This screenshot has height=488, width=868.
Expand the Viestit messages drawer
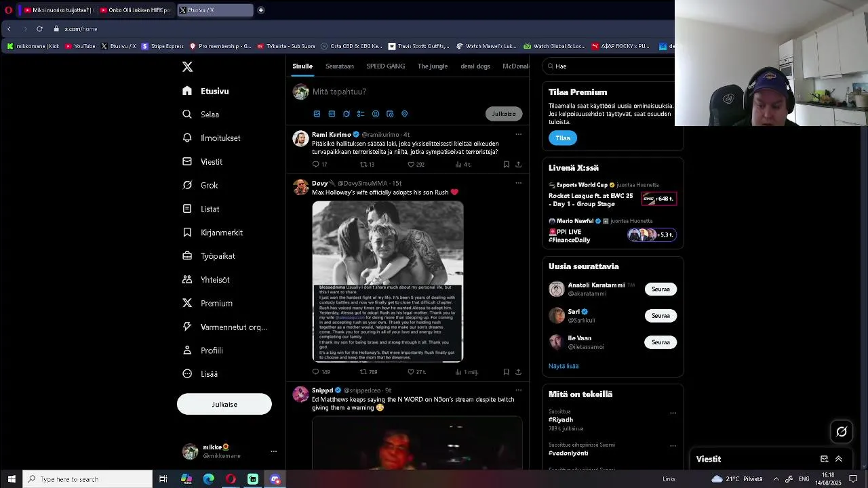tap(839, 459)
